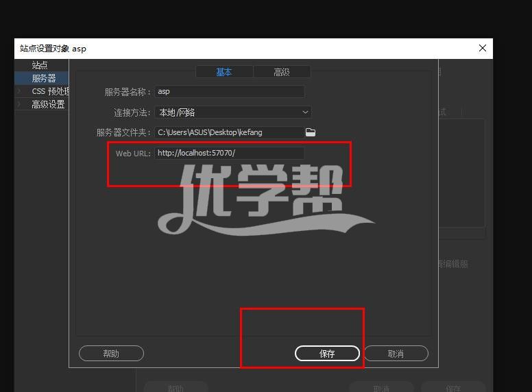Viewport: 532px width, 392px height.
Task: Click dimmed 保存 button at window bottom edge
Action: (x=453, y=388)
